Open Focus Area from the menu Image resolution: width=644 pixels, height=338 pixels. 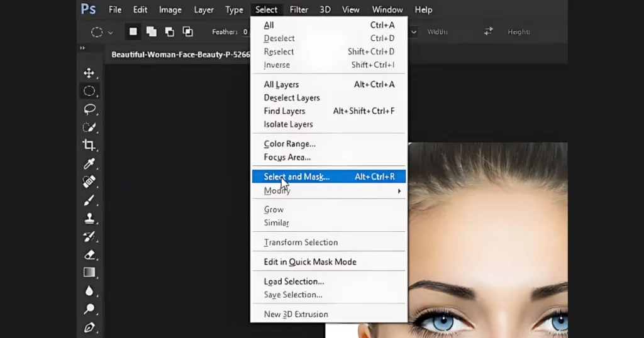(x=328, y=157)
